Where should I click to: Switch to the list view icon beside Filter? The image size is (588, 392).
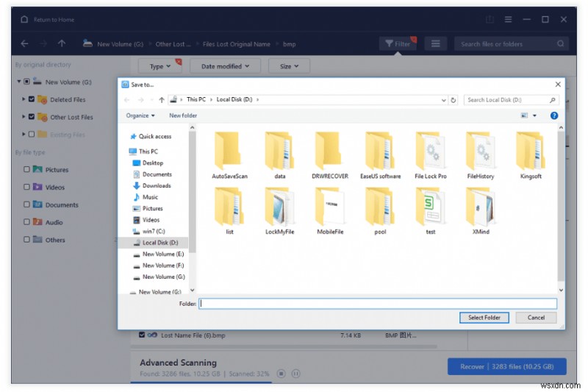point(435,44)
